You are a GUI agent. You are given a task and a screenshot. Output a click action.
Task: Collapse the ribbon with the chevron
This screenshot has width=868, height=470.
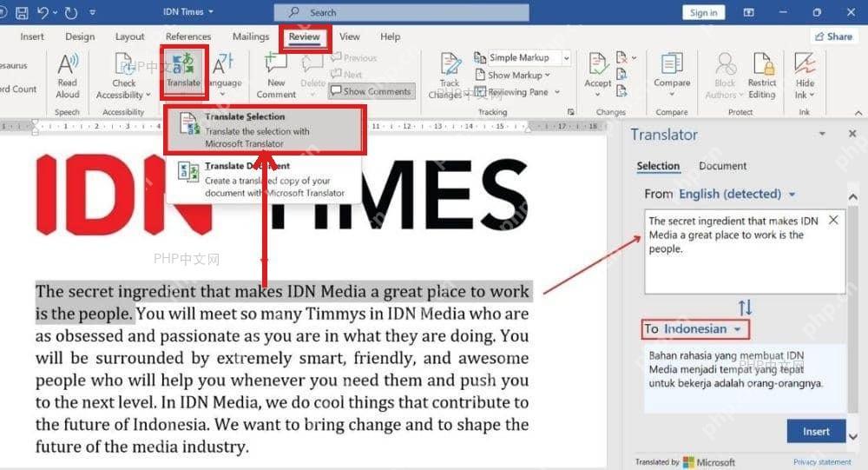coord(858,113)
